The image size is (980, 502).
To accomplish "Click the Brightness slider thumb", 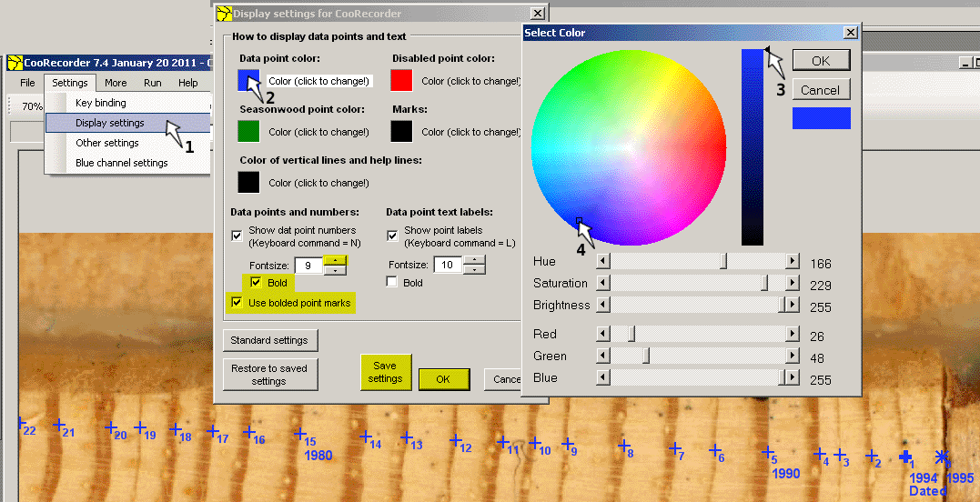I will click(782, 305).
